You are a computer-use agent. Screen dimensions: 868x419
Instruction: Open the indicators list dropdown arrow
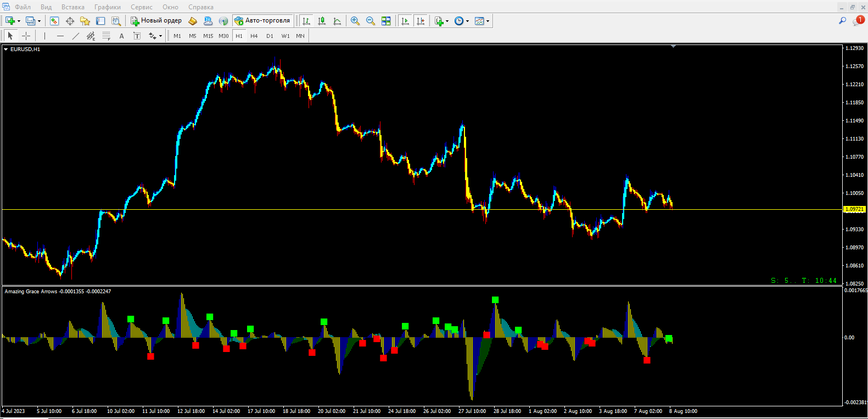(447, 21)
